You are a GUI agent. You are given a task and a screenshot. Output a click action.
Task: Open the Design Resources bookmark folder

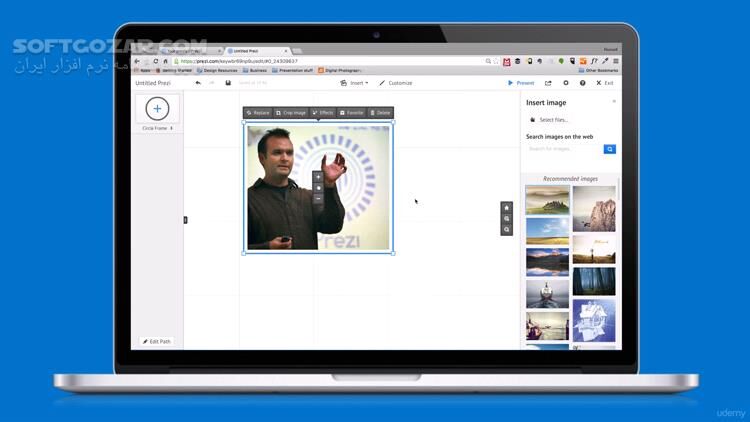click(217, 70)
